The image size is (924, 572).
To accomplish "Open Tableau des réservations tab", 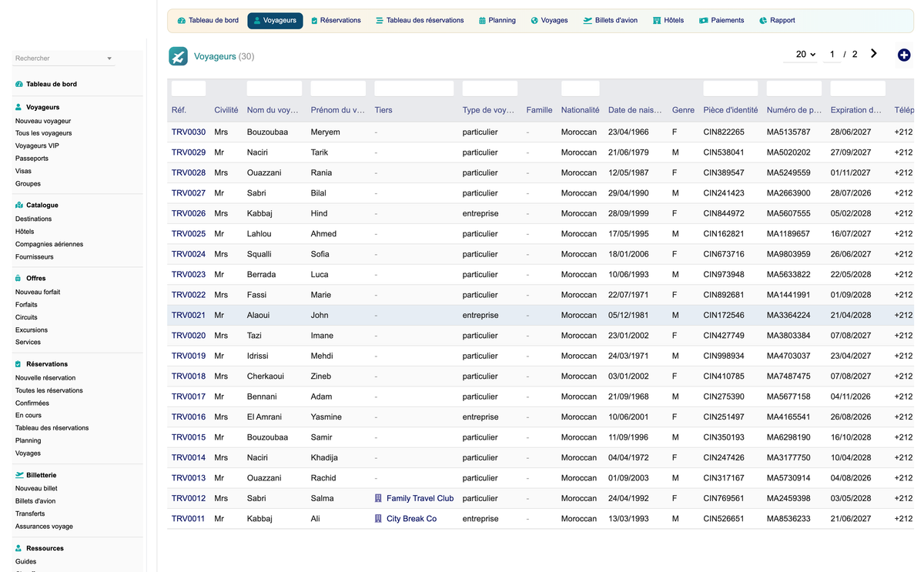I will (x=420, y=21).
